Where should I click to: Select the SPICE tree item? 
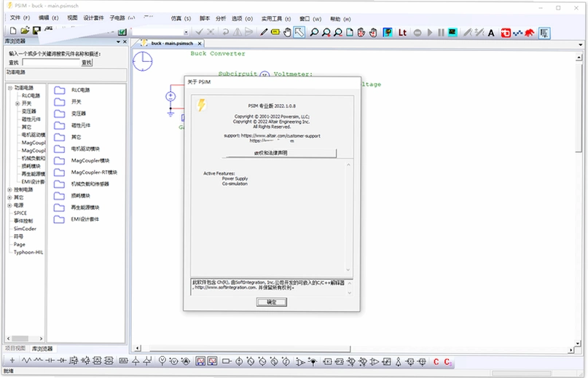click(x=20, y=213)
